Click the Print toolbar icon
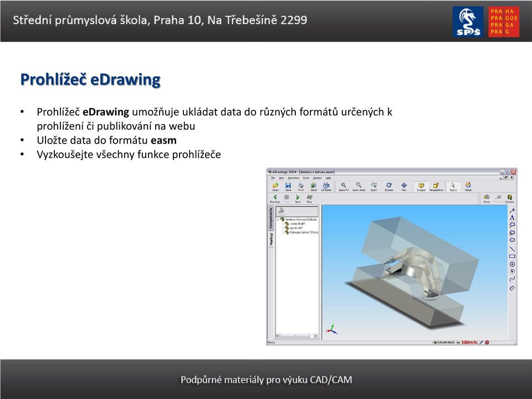532x399 pixels. (300, 186)
